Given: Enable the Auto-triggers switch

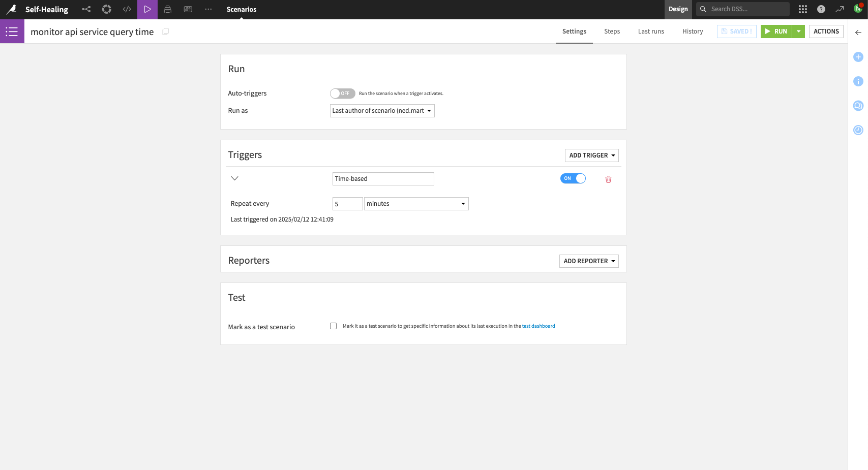Looking at the screenshot, I should pyautogui.click(x=342, y=93).
